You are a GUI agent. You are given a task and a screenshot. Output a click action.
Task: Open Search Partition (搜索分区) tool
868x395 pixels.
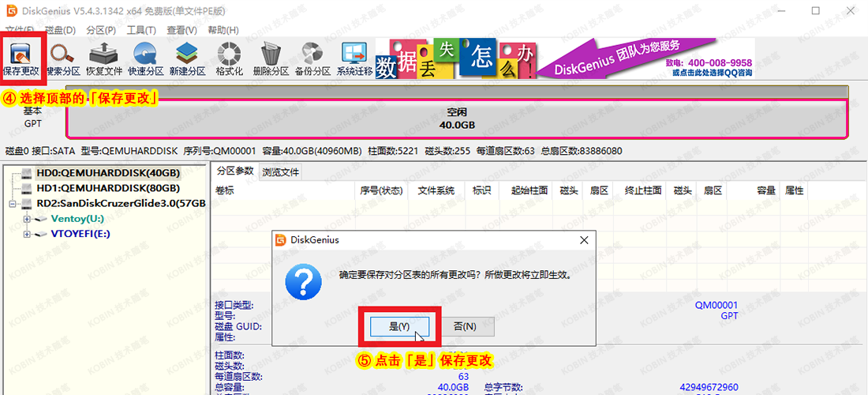coord(62,59)
